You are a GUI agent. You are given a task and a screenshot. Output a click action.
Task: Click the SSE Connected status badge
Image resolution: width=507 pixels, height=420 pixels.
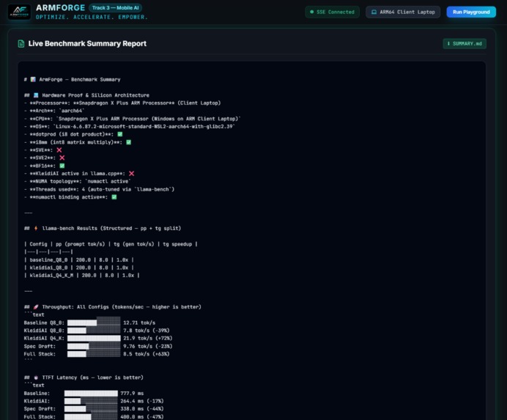pos(332,12)
